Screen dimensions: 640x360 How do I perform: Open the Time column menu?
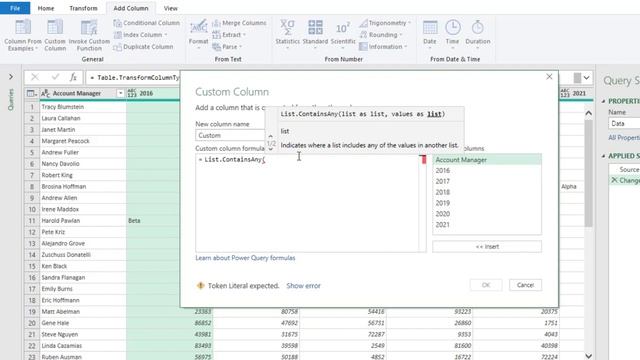(452, 35)
